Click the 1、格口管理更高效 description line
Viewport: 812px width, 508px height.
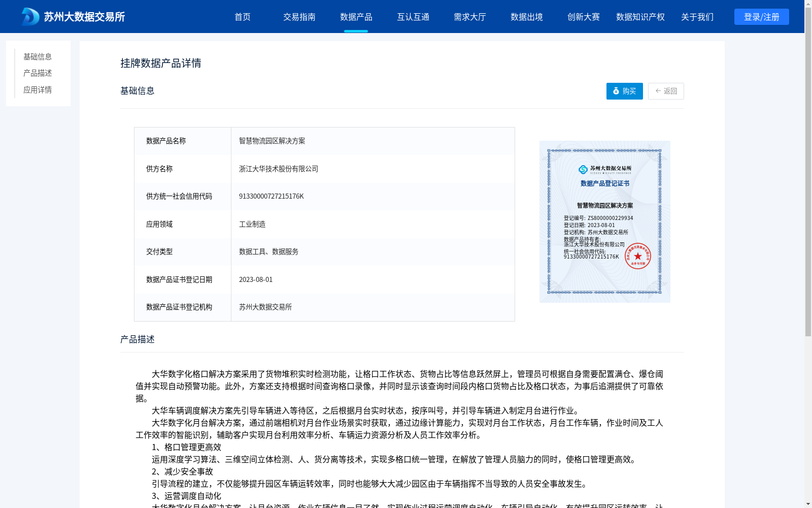(x=186, y=447)
